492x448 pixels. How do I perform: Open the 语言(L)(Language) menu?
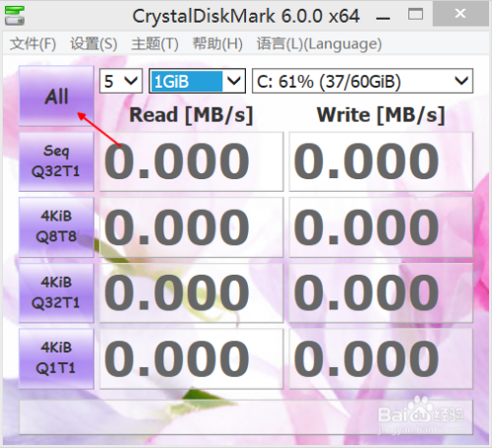(x=319, y=43)
